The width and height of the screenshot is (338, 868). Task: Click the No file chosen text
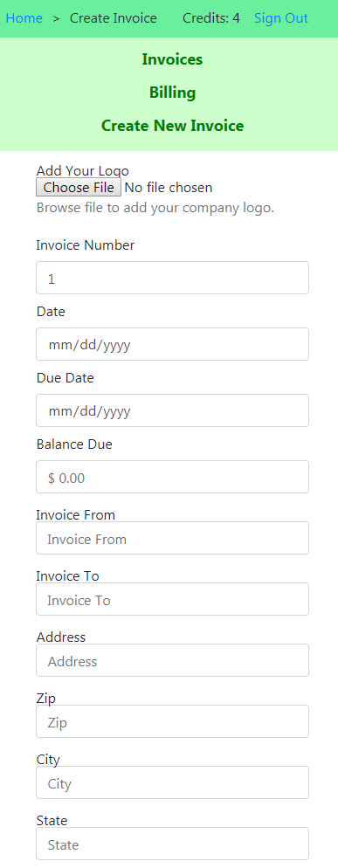point(169,188)
